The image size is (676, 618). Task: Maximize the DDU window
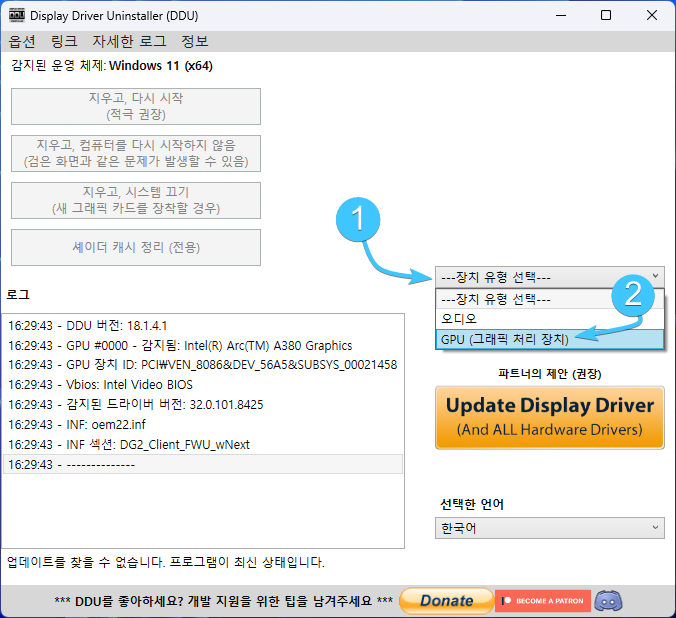pyautogui.click(x=606, y=16)
